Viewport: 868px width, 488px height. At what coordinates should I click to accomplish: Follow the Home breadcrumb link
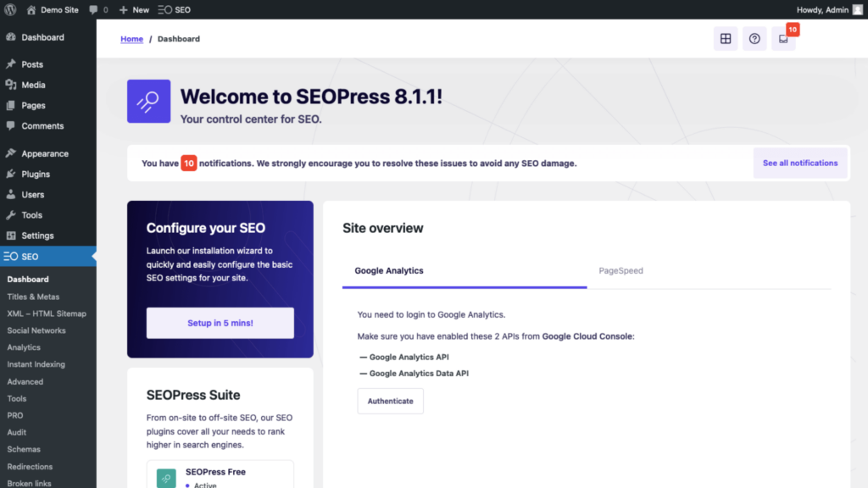[131, 39]
